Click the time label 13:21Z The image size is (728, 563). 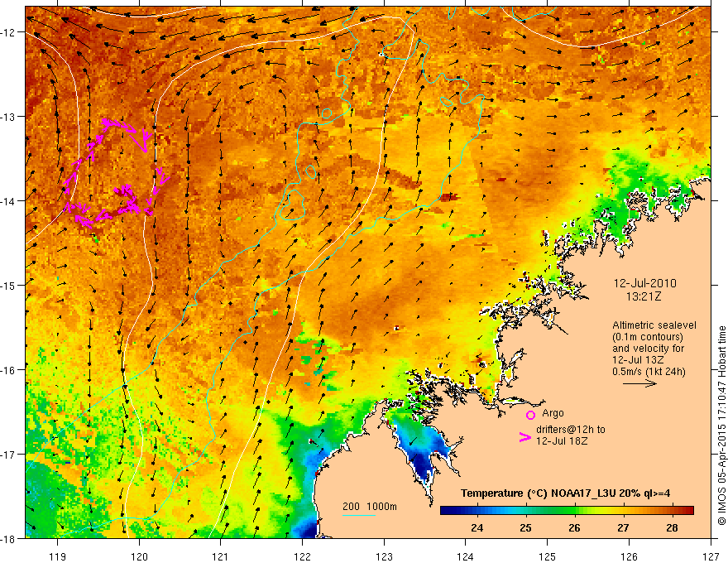tap(644, 296)
